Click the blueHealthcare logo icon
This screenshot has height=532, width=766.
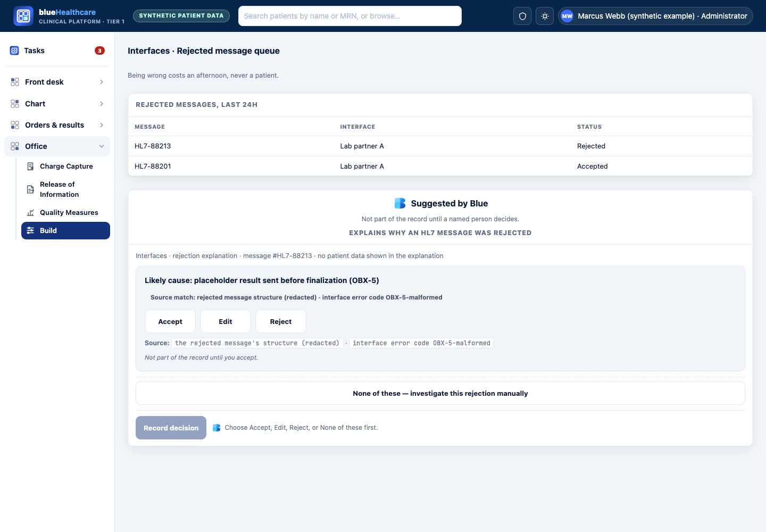point(23,16)
